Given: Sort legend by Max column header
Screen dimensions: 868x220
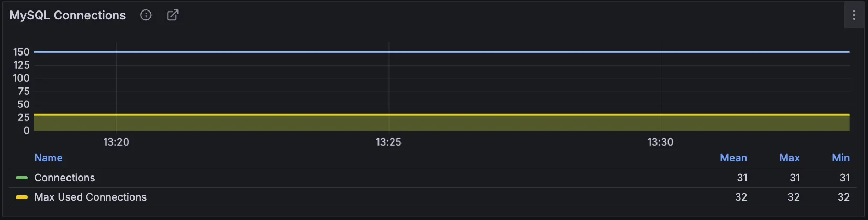Looking at the screenshot, I should click(x=789, y=158).
